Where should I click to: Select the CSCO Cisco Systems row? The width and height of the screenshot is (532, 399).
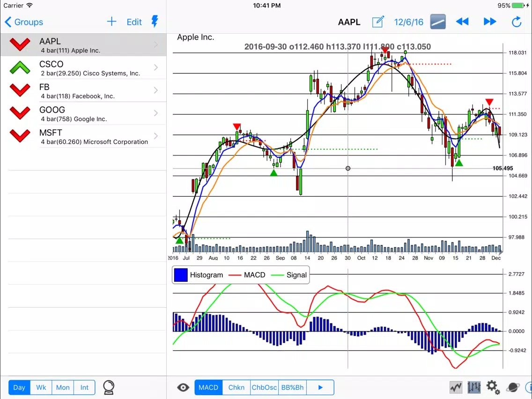[83, 68]
